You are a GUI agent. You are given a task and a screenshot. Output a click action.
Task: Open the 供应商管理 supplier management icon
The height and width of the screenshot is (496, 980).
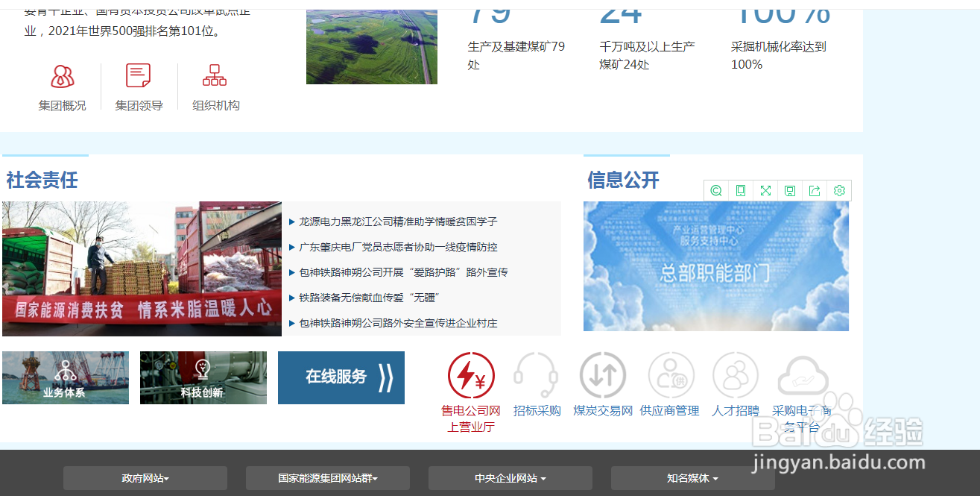point(670,375)
